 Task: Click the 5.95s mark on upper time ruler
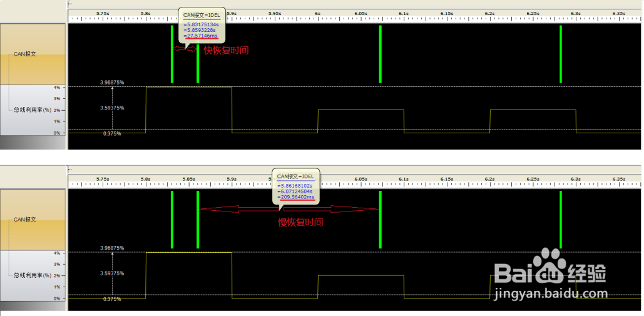pyautogui.click(x=275, y=14)
